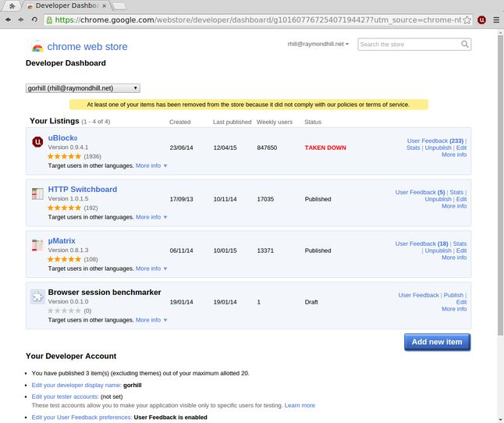The height and width of the screenshot is (423, 504).
Task: Select the Developer Dashboard tab
Action: (x=67, y=5)
